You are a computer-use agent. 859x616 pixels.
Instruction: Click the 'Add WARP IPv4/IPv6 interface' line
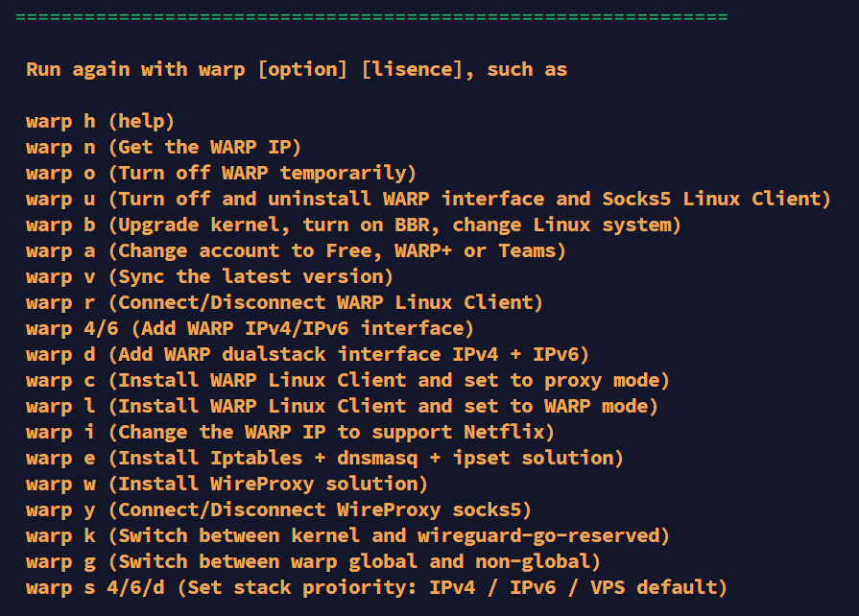(250, 328)
